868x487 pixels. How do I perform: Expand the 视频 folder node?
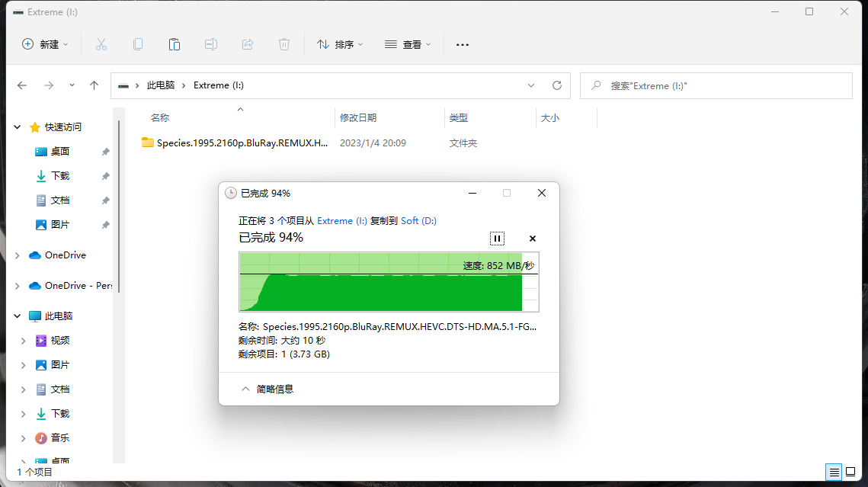24,341
